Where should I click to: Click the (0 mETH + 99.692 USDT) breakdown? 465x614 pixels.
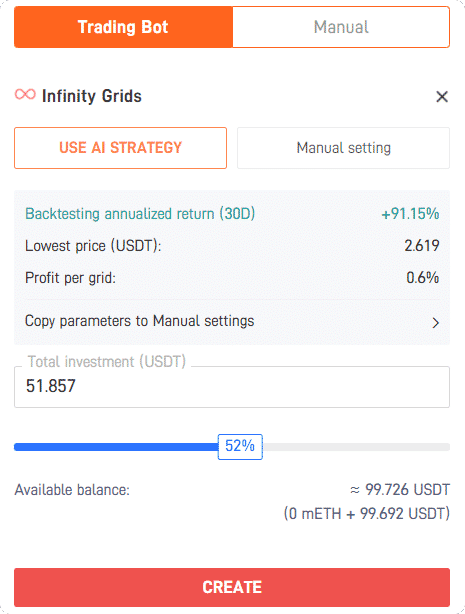pyautogui.click(x=367, y=513)
